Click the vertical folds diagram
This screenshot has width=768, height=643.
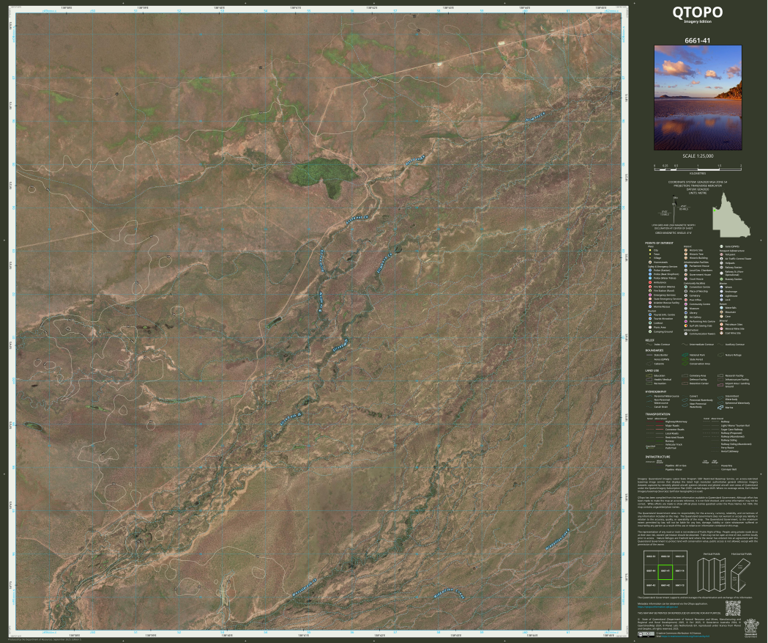pos(712,575)
